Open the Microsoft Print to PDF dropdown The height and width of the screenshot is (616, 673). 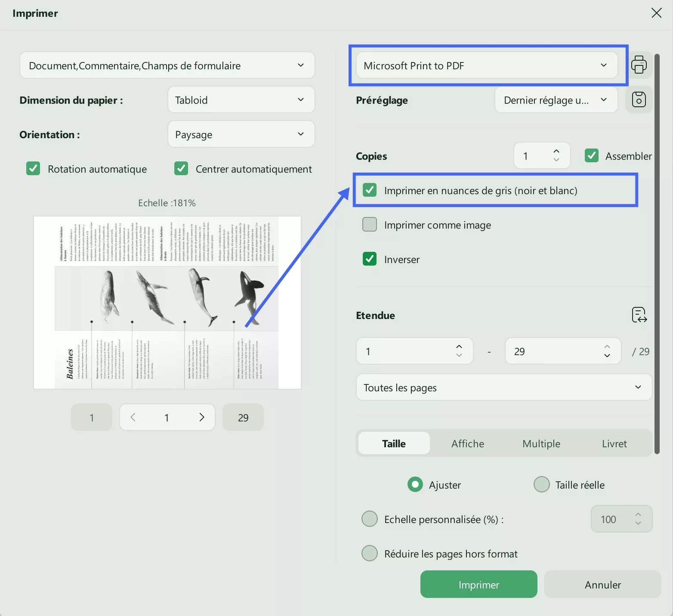pos(487,65)
